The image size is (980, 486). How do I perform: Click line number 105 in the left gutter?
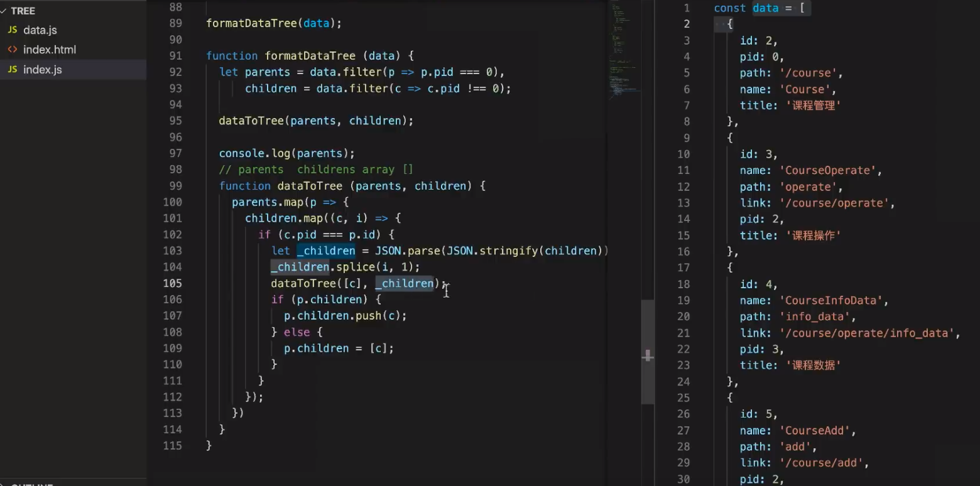[x=173, y=283]
